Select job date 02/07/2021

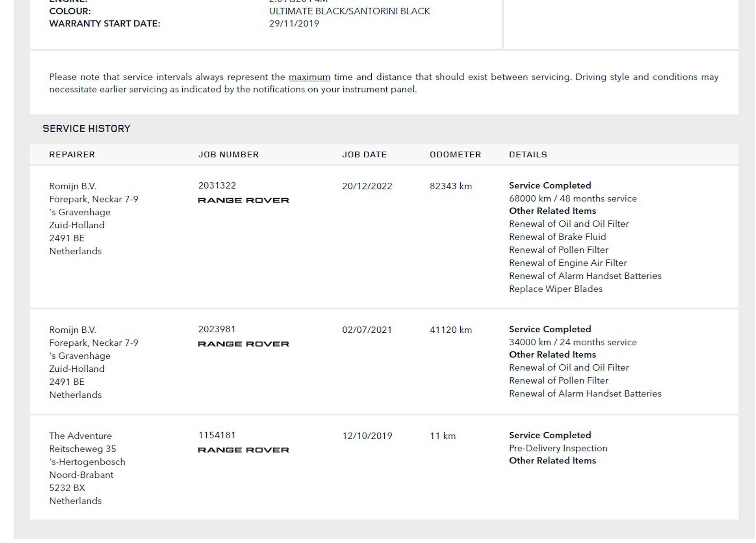(367, 330)
